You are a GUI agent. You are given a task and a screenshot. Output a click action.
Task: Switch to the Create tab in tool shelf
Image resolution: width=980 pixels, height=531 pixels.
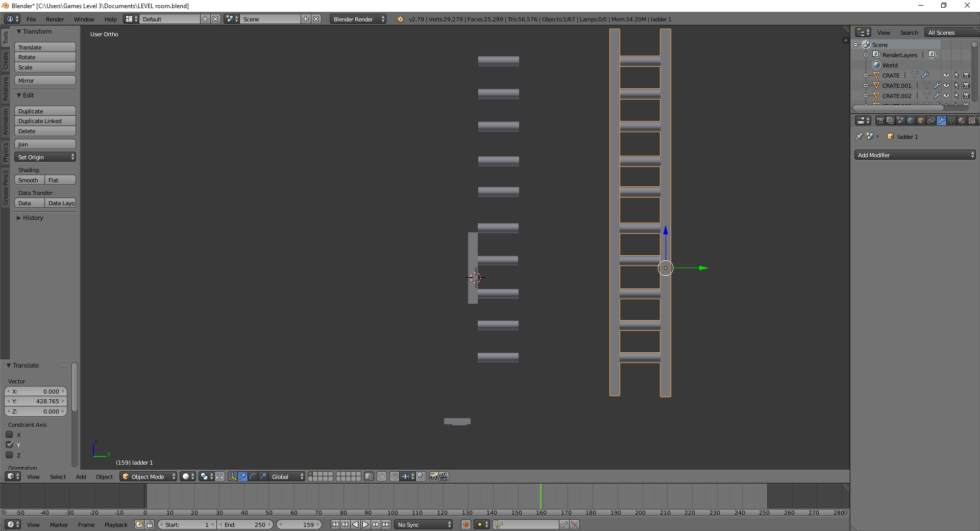click(6, 60)
